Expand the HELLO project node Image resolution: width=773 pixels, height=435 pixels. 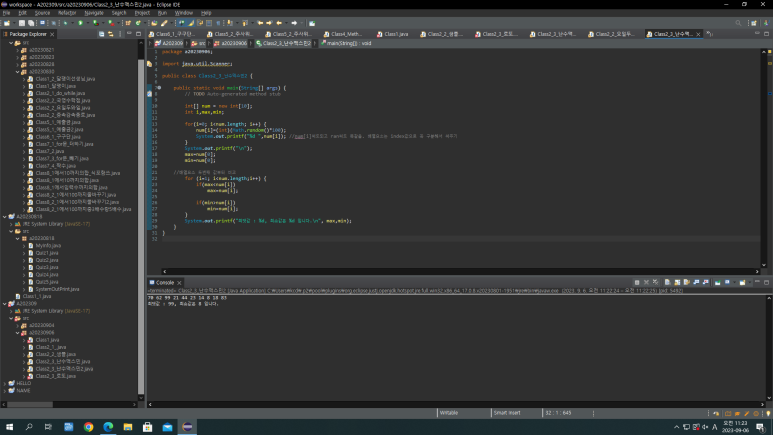click(5, 383)
